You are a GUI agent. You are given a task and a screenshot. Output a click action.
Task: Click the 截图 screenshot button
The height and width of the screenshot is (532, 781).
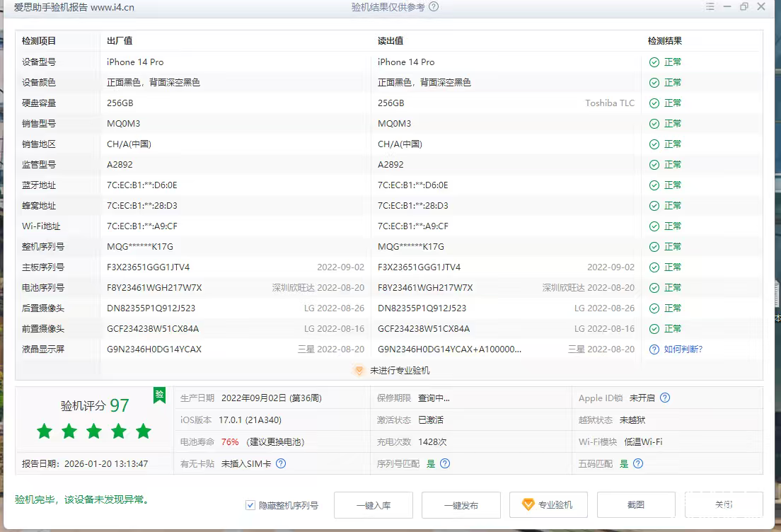click(x=636, y=504)
